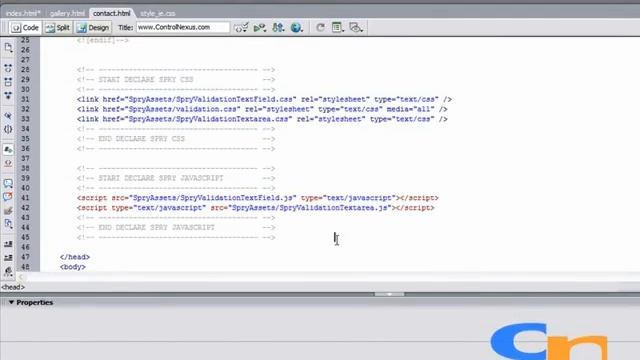Open the Validate Markup menu

260,28
